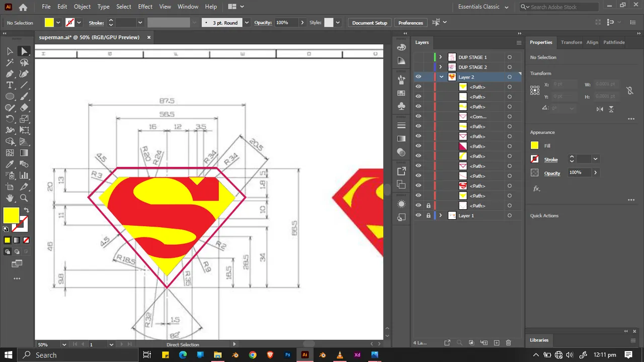Select the Rotate tool

coord(10,119)
